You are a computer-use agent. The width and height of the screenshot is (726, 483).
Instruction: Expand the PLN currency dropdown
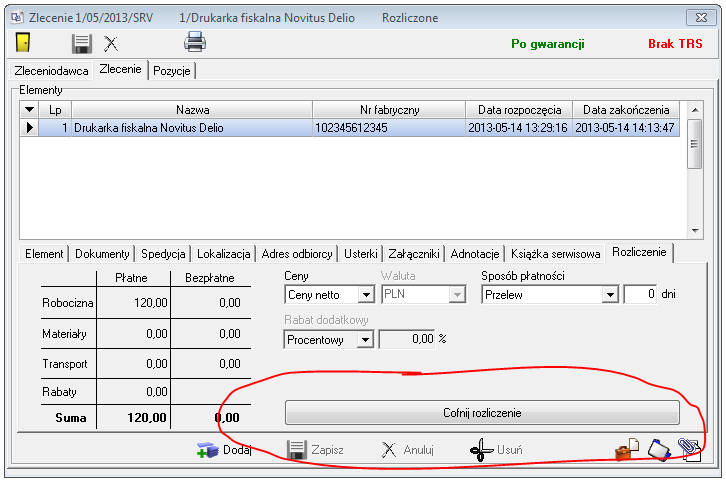457,295
